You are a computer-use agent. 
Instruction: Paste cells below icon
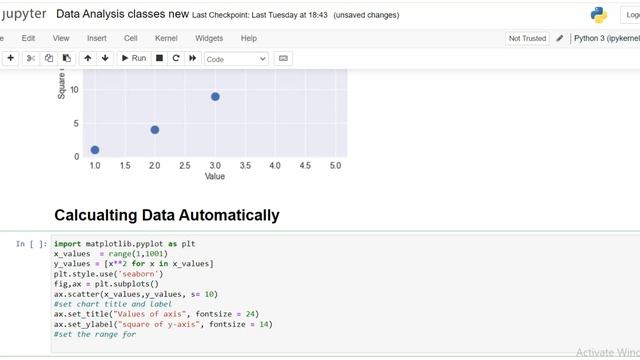click(x=67, y=58)
